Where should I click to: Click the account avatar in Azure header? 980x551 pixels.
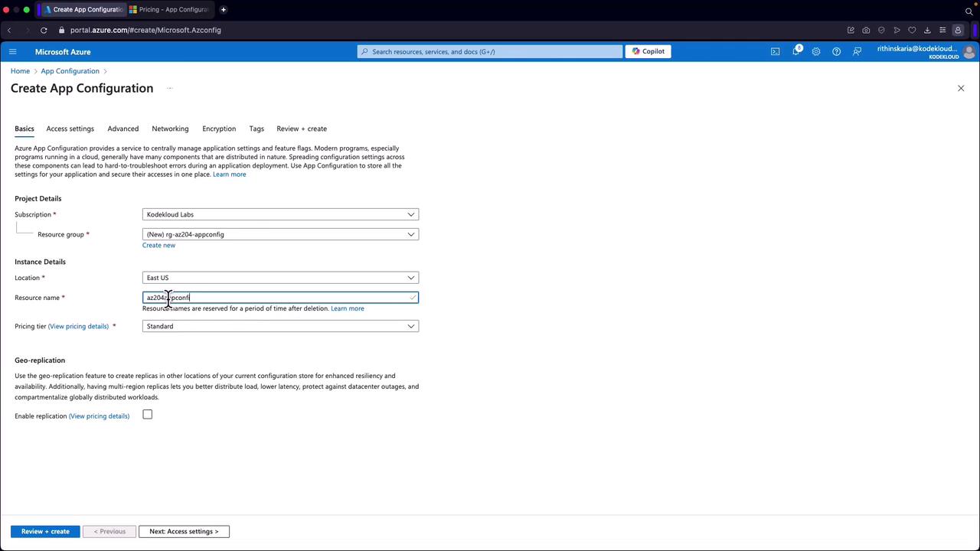click(969, 51)
